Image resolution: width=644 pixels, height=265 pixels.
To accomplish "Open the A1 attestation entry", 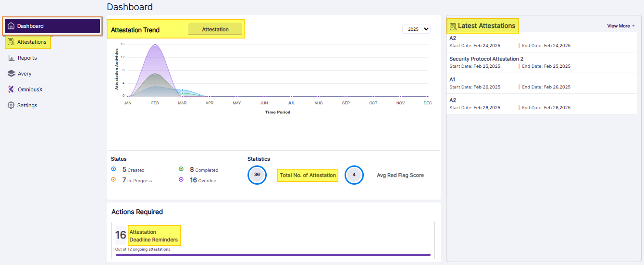I will (541, 83).
